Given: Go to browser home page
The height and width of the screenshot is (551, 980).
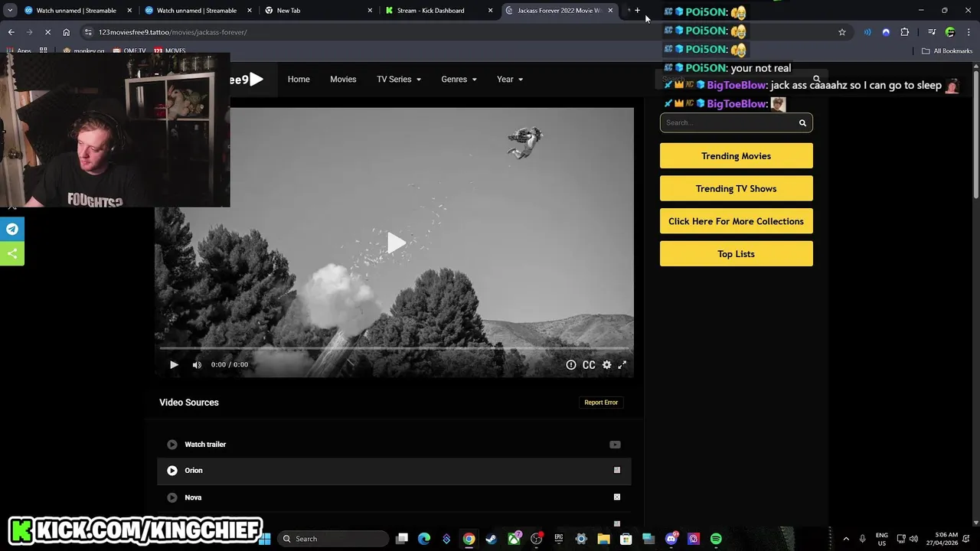Looking at the screenshot, I should click(66, 32).
